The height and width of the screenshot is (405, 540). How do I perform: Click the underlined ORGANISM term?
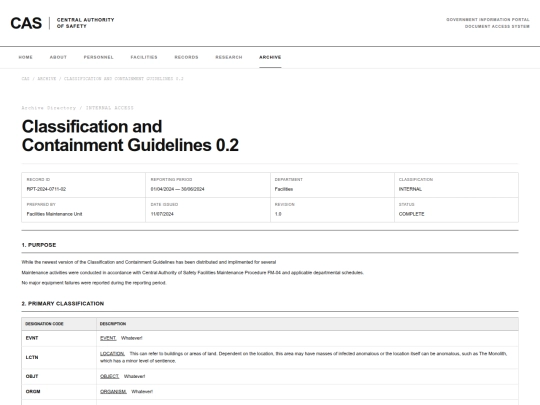point(113,392)
